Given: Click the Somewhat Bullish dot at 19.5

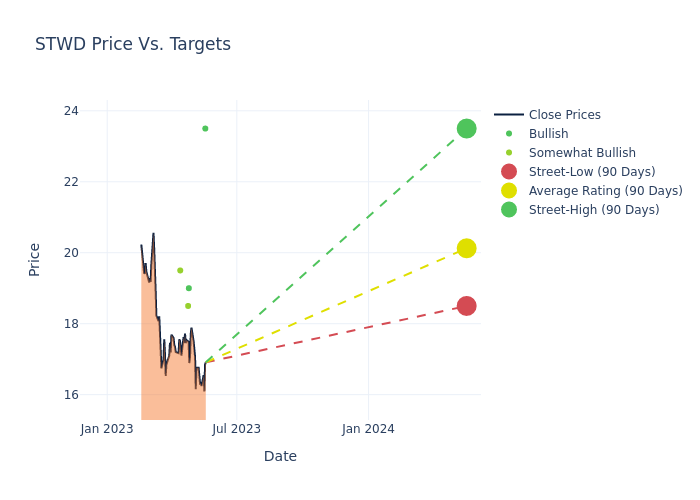Looking at the screenshot, I should point(180,270).
